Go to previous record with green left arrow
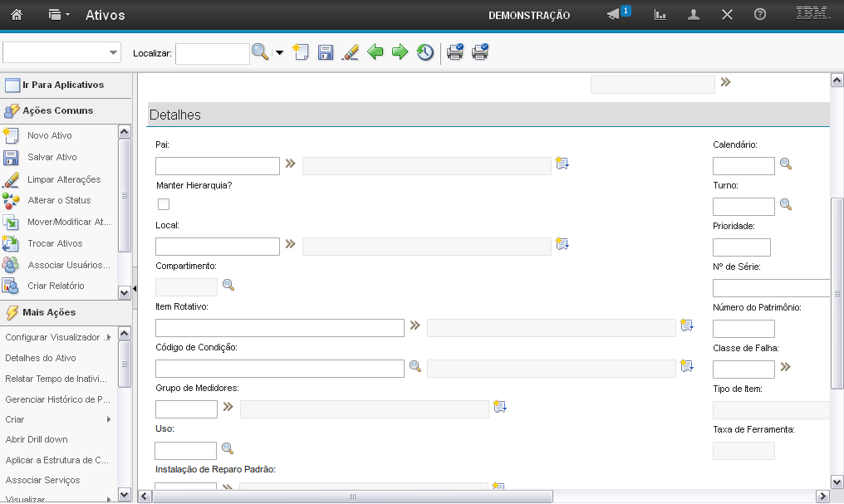844x504 pixels. click(375, 53)
